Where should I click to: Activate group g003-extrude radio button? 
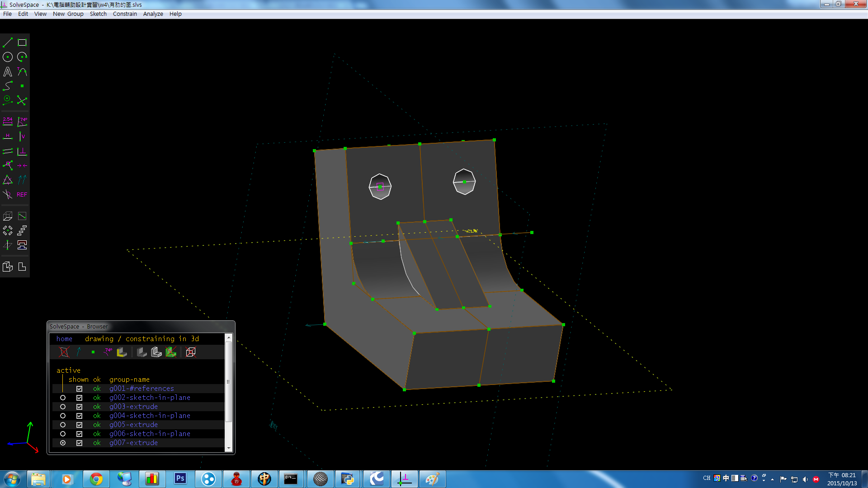(63, 407)
